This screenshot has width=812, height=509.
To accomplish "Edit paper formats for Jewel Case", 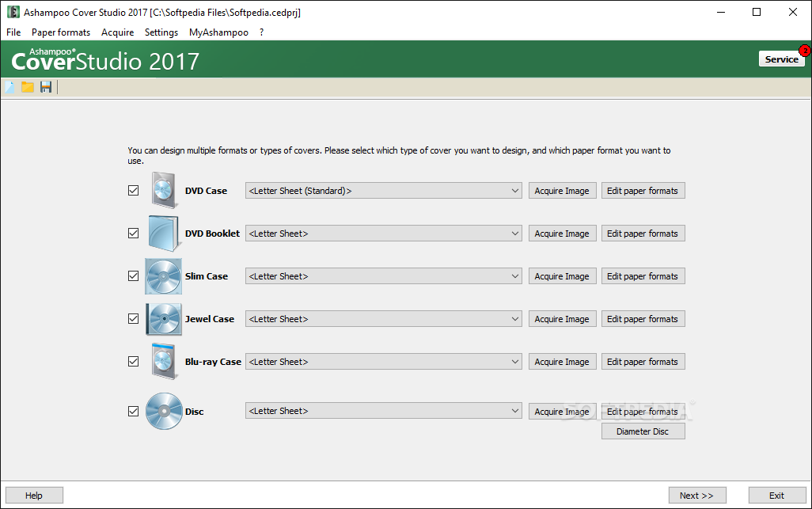I will pos(643,319).
